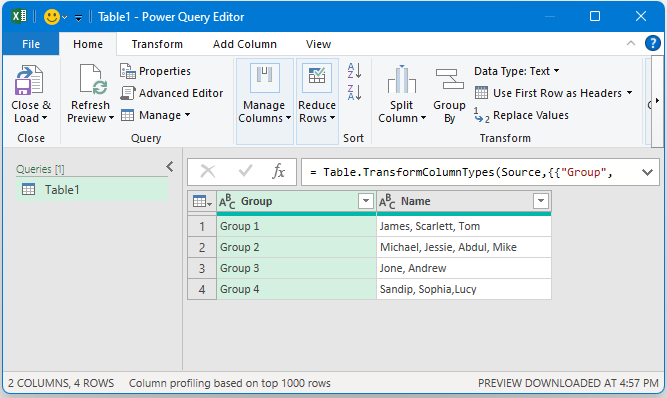
Task: Open the smiley feedback dropdown arrow
Action: click(x=64, y=17)
